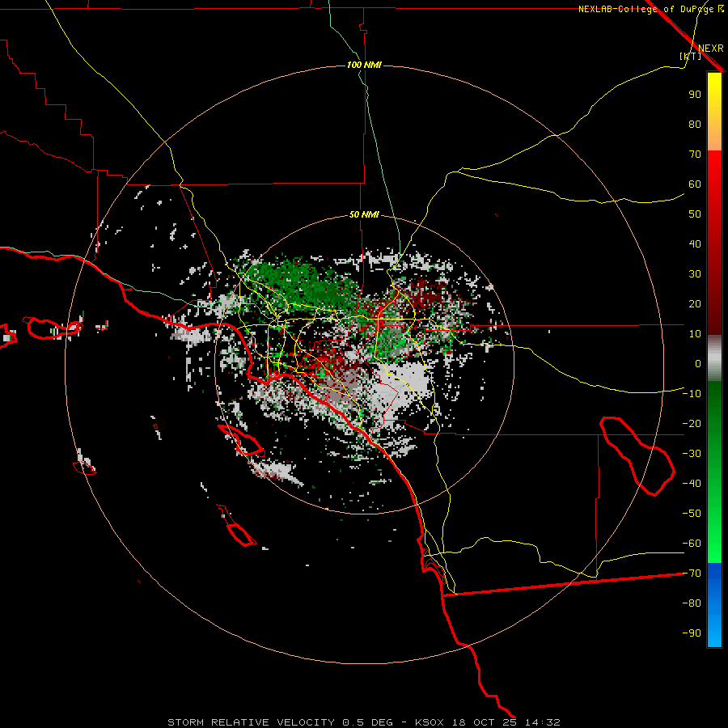Click the positive 40 scale value
This screenshot has height=728, width=728.
click(x=695, y=243)
